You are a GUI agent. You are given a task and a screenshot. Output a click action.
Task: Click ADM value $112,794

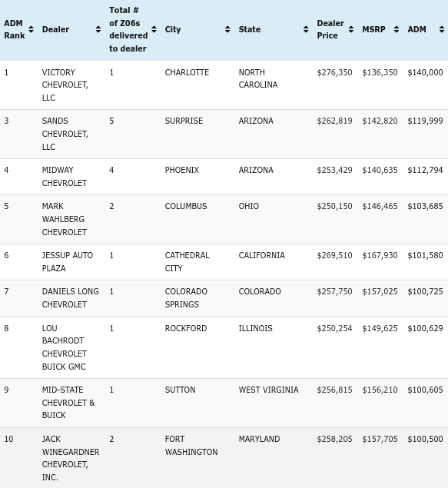point(425,170)
